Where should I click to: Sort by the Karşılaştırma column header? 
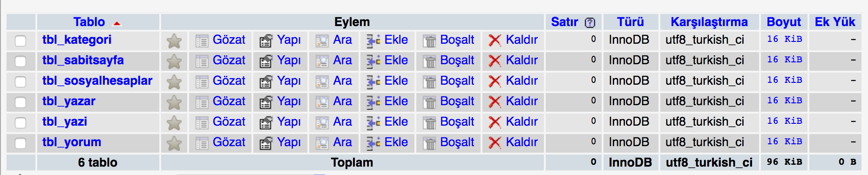[x=709, y=22]
